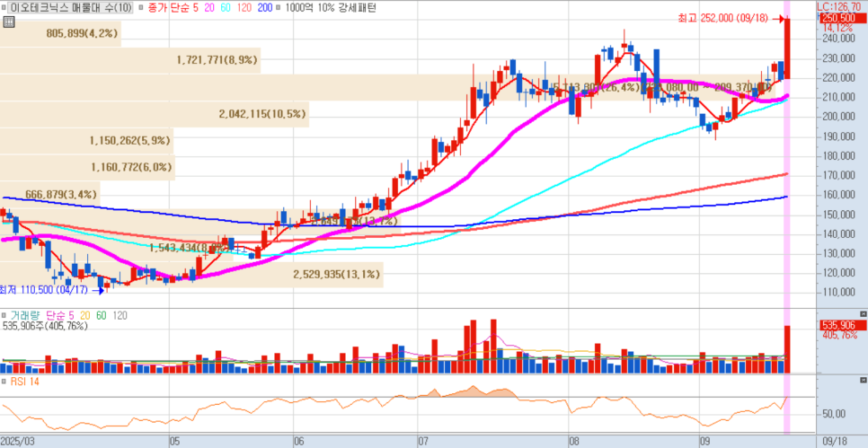The width and height of the screenshot is (868, 448).
Task: Click the 1,160,772(6.0%) volume profile bar
Action: coord(87,167)
